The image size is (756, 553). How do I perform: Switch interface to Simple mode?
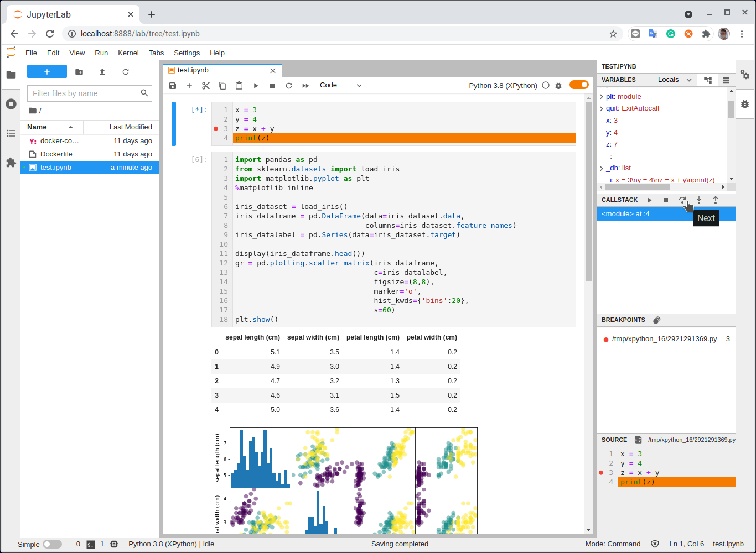pyautogui.click(x=53, y=544)
